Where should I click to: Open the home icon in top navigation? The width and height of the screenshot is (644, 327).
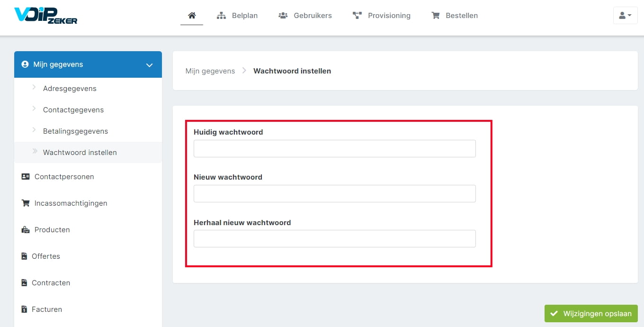click(192, 15)
